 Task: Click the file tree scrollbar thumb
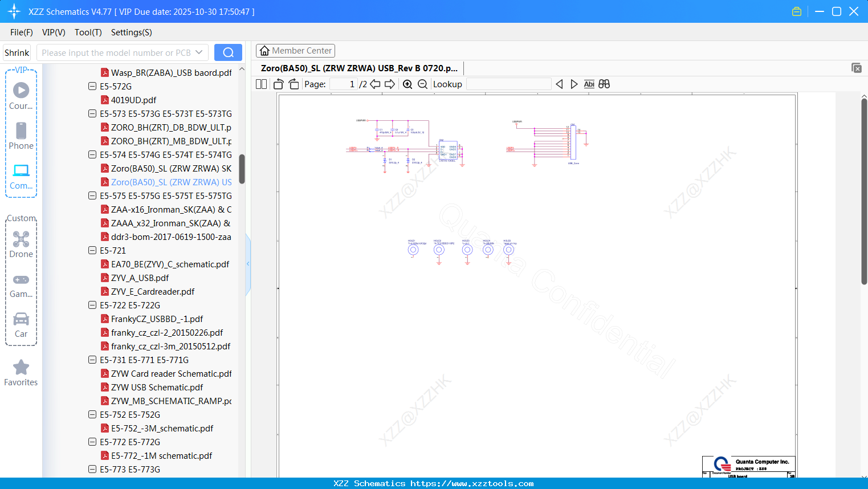pyautogui.click(x=242, y=169)
